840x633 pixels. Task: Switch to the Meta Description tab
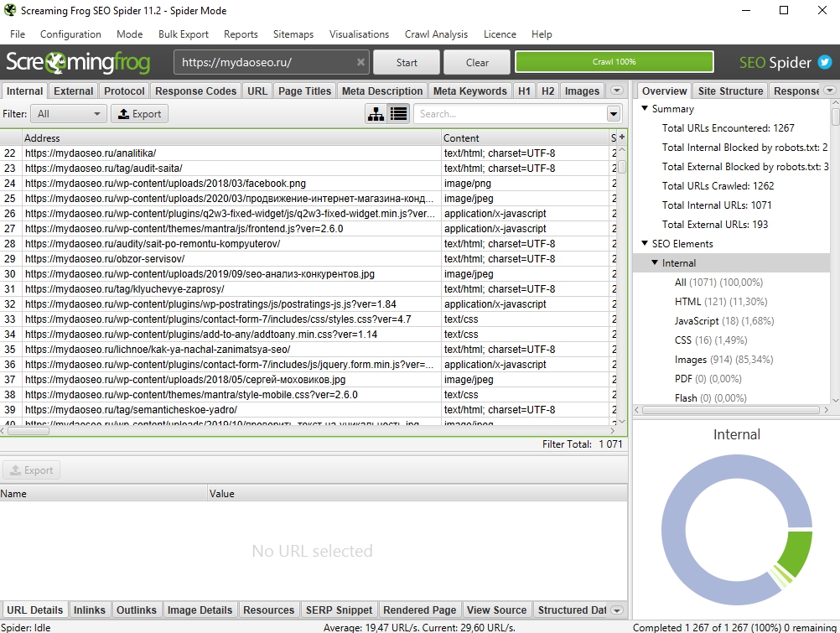point(382,91)
